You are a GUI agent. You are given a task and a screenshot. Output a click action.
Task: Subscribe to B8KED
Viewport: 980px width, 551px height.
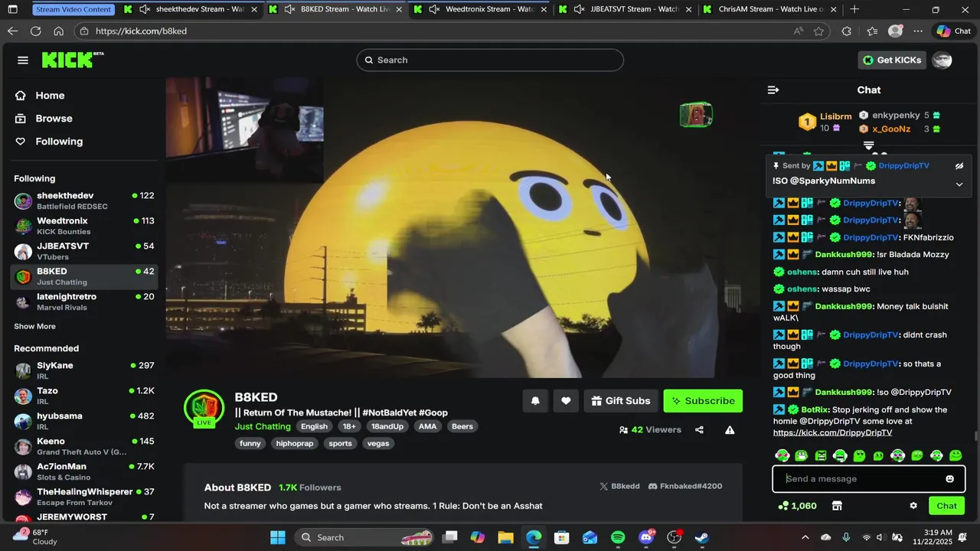tap(703, 400)
